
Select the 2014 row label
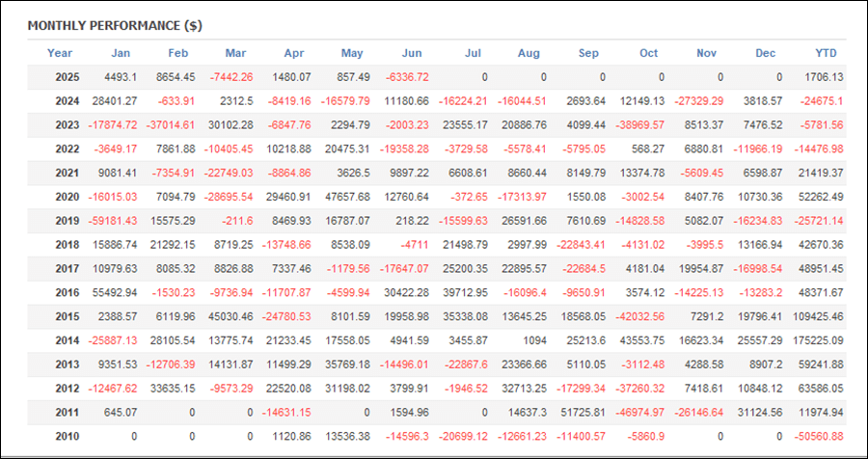[x=68, y=340]
